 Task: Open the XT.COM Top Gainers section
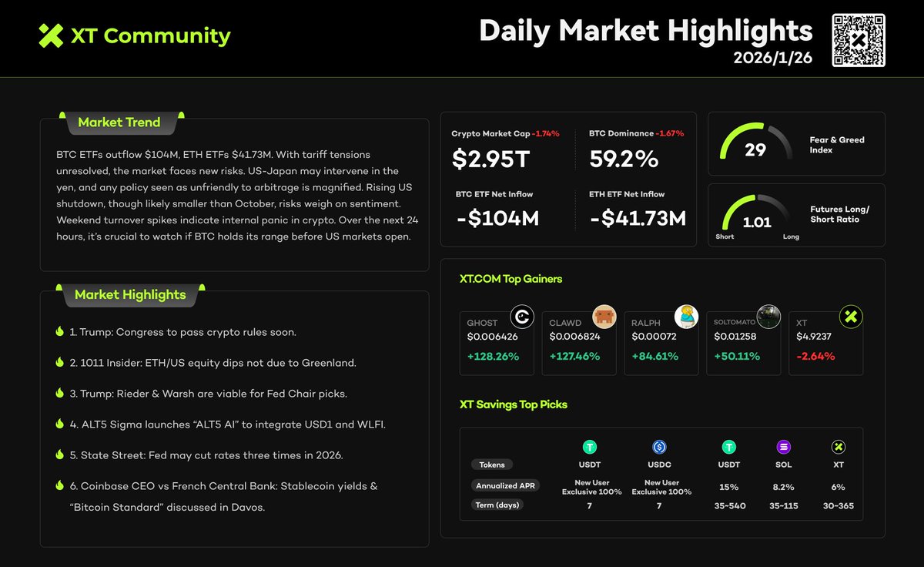(511, 279)
